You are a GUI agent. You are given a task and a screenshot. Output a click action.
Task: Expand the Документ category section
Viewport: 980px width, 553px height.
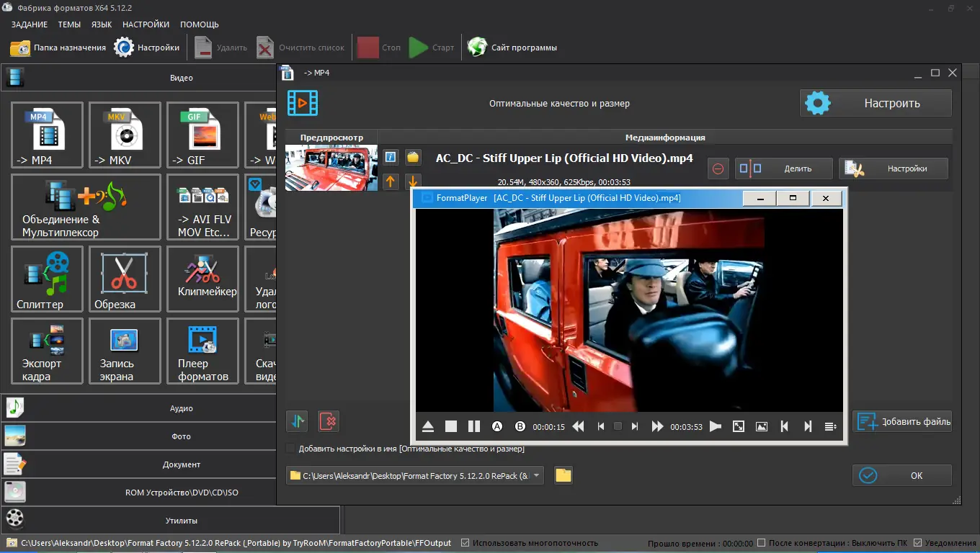pyautogui.click(x=181, y=464)
